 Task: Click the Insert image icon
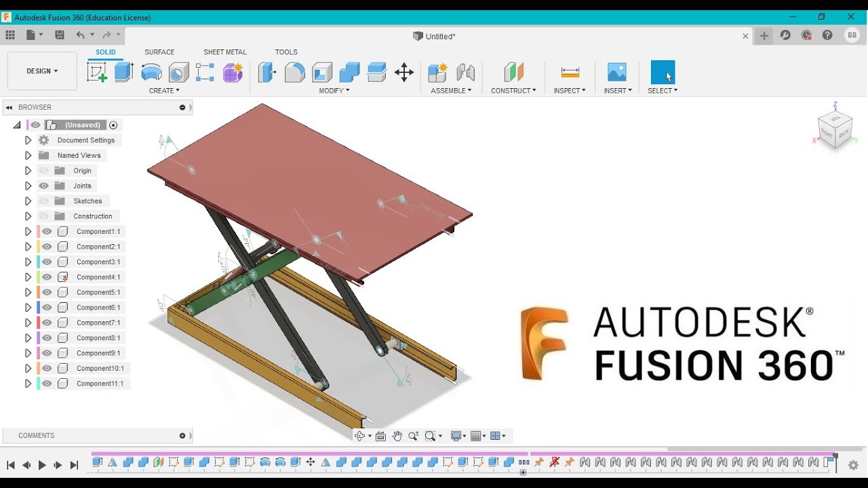[x=617, y=73]
